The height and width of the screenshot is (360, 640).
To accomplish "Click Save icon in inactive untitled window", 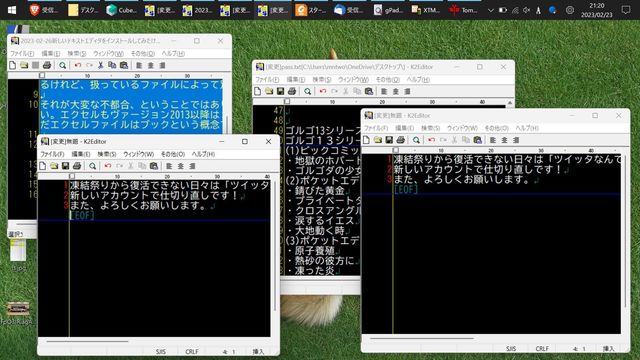I will tap(389, 140).
